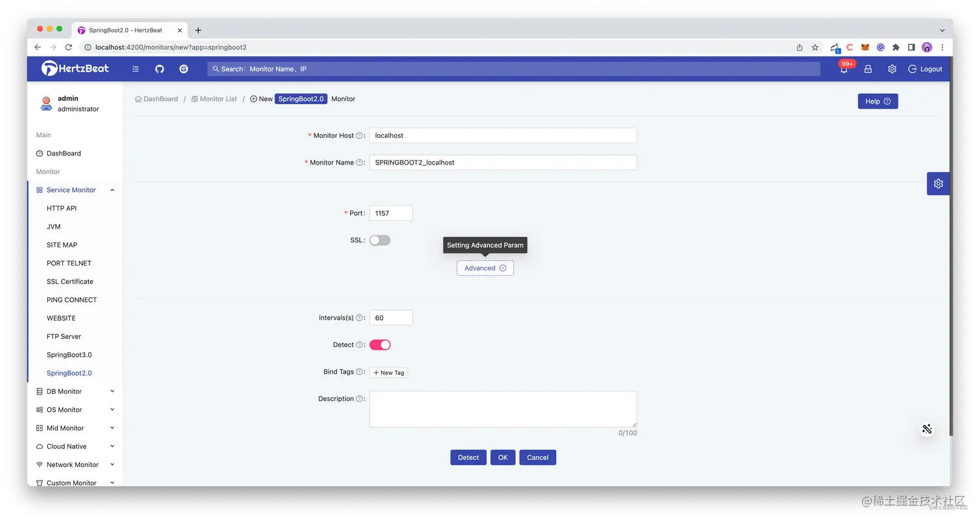Cancel the new monitor form
Image resolution: width=980 pixels, height=522 pixels.
(x=538, y=457)
